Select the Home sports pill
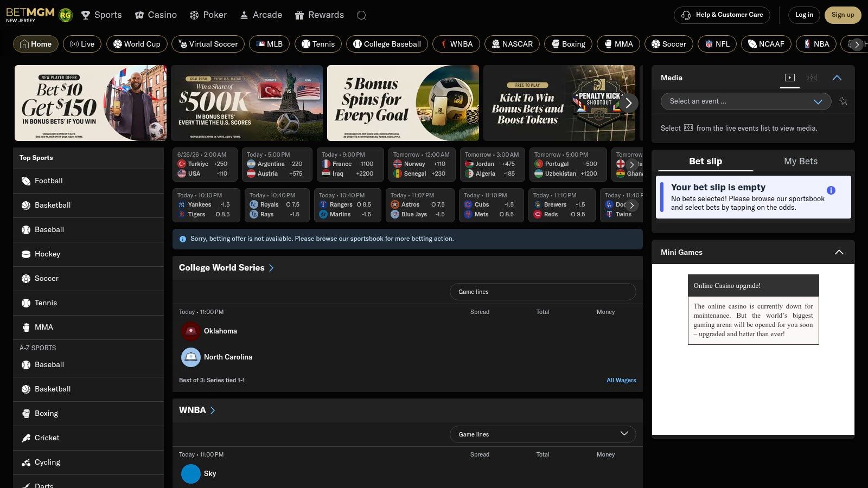This screenshot has height=488, width=868. (x=36, y=44)
